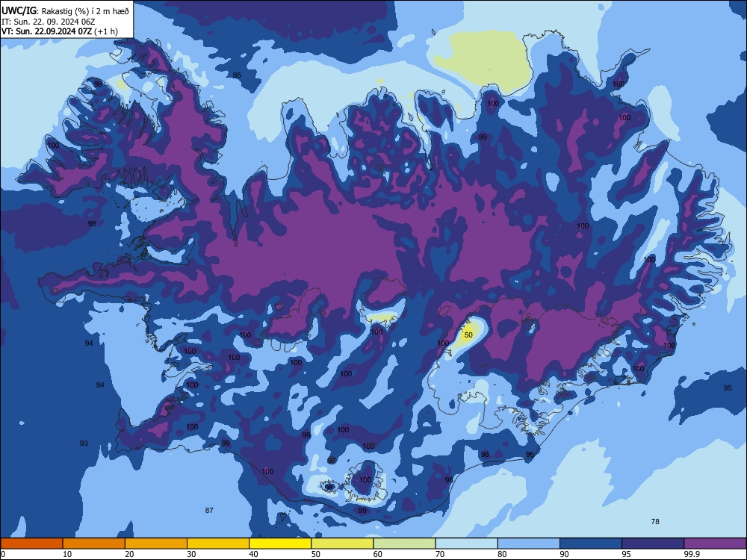Pick the light orange 20–30 legend swatch

pyautogui.click(x=156, y=544)
